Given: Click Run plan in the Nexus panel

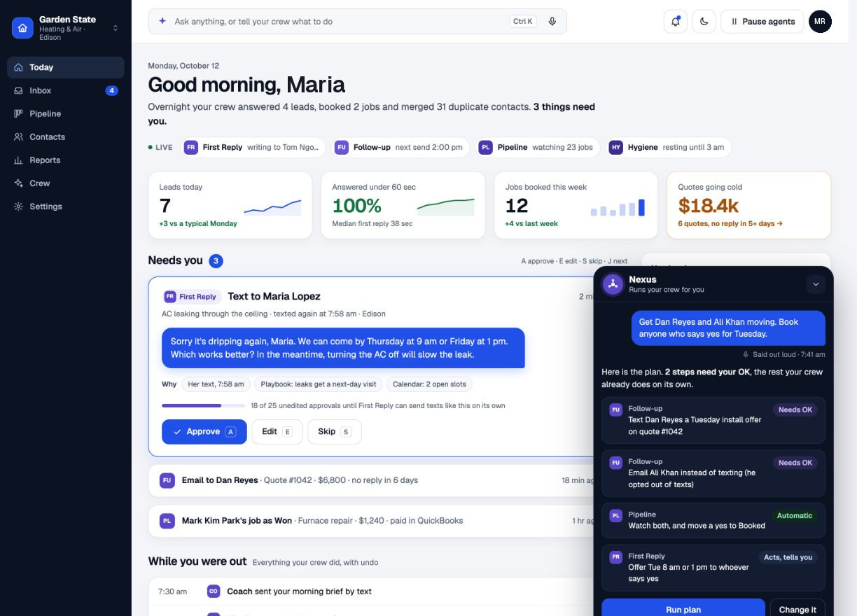Looking at the screenshot, I should click(x=683, y=609).
